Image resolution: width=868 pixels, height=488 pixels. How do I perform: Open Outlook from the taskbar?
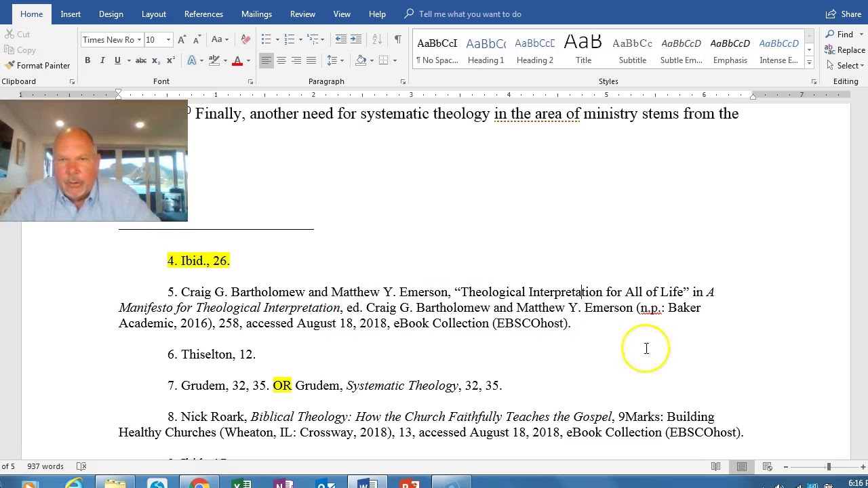coord(325,483)
